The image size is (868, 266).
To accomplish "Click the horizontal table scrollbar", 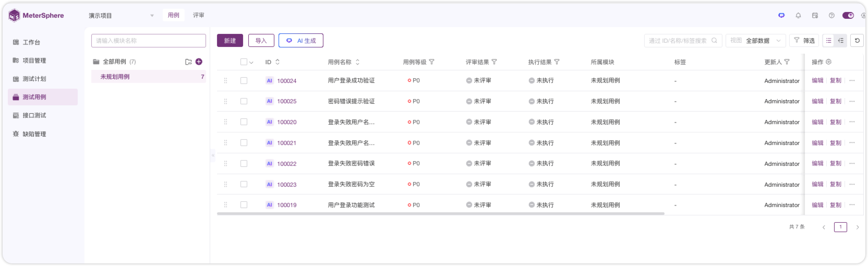I will (x=441, y=213).
